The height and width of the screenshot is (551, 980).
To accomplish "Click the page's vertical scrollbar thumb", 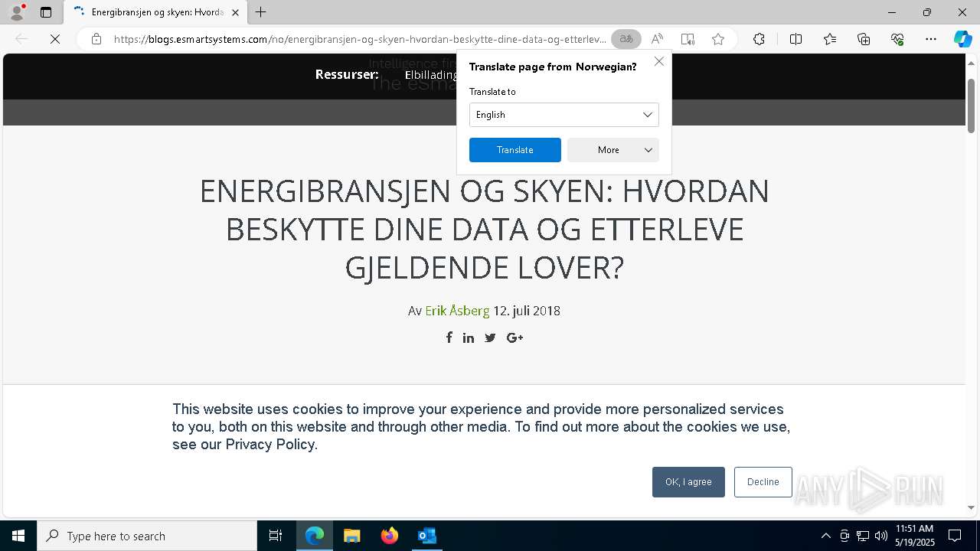I will [x=971, y=106].
